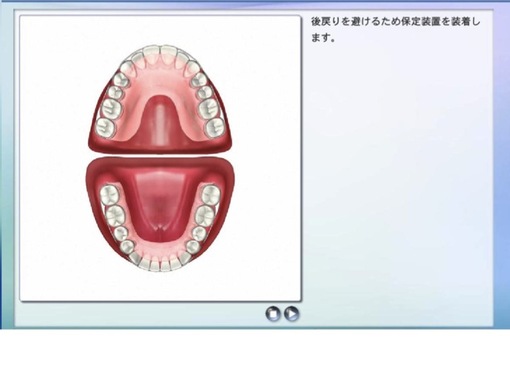Click the second lower molar on right side
510x383 pixels.
[x=204, y=215]
